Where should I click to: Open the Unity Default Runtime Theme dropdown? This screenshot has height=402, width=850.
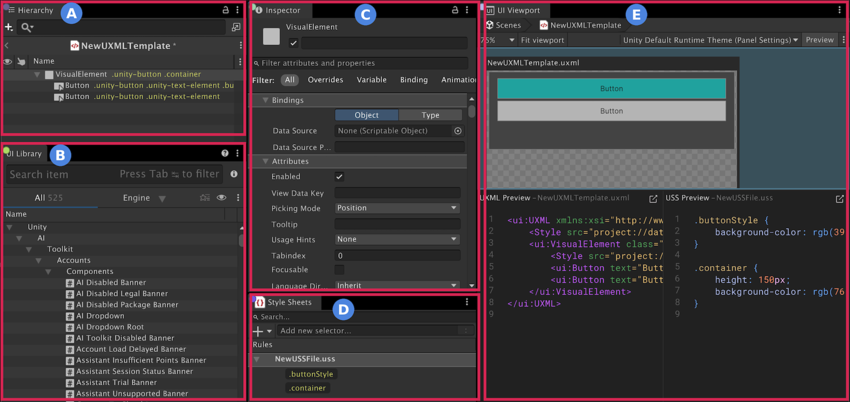click(710, 40)
